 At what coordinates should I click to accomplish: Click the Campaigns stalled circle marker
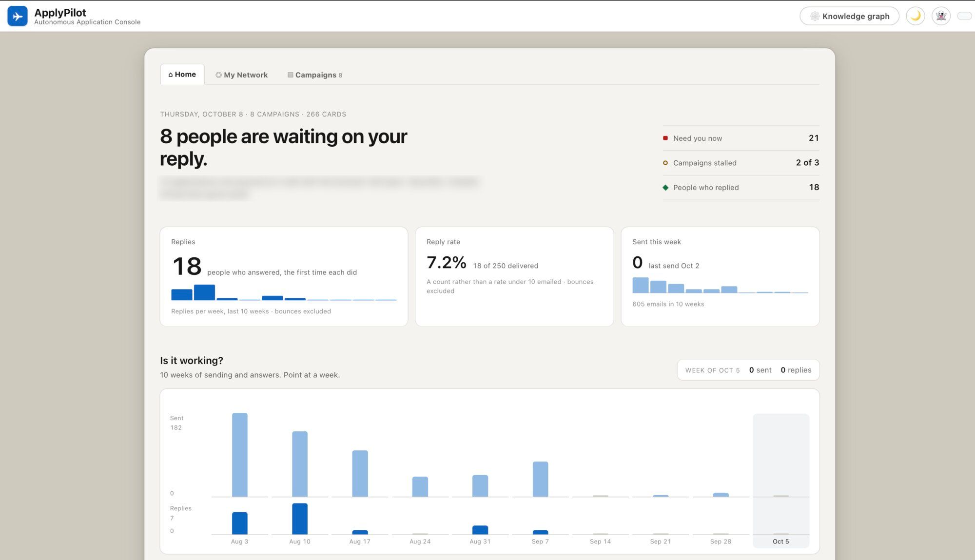pyautogui.click(x=665, y=163)
